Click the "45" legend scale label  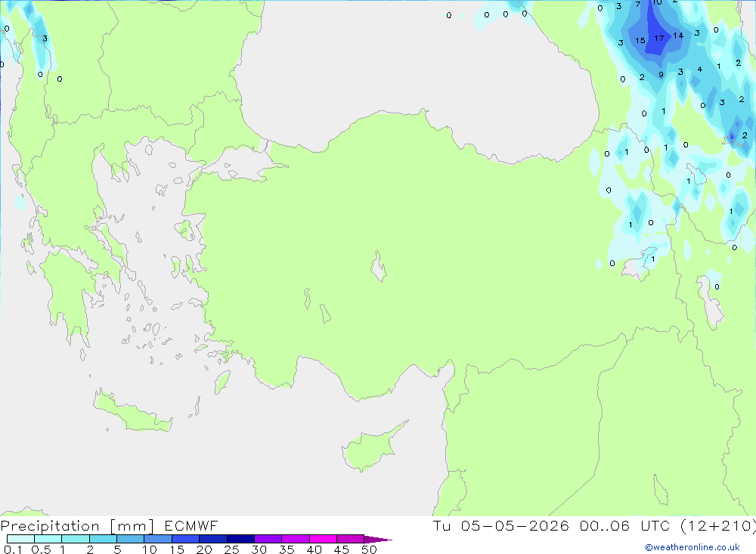[x=342, y=549]
